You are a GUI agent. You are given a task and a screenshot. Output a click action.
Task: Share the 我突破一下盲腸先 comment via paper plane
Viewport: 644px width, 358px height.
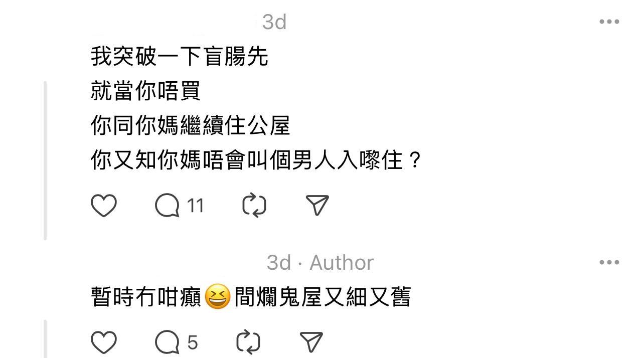point(317,206)
